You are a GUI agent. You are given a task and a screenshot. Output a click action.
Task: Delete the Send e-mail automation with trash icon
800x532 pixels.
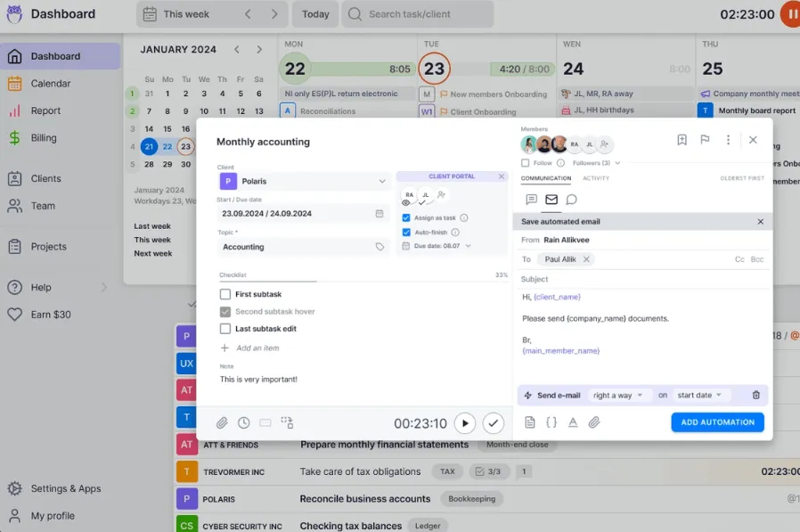[755, 395]
